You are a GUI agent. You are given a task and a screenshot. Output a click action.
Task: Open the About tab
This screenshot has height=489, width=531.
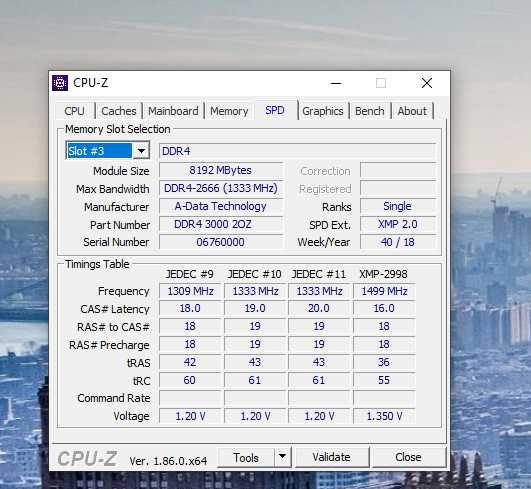412,111
